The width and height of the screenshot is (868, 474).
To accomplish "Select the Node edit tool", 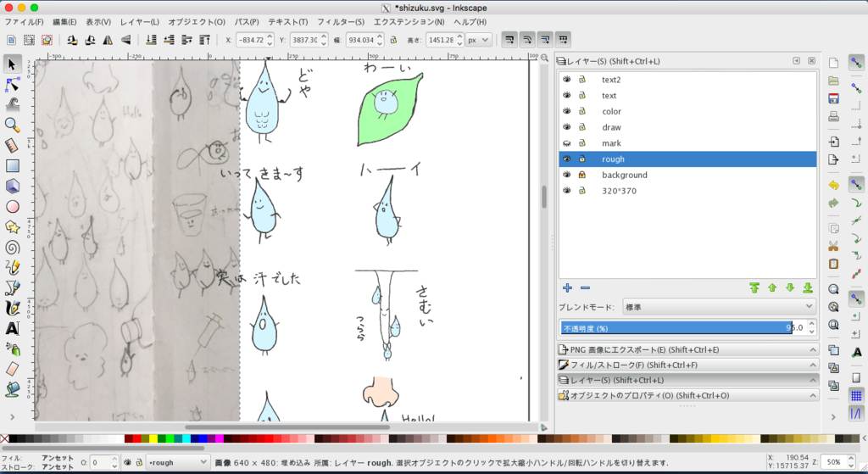I will (x=12, y=85).
